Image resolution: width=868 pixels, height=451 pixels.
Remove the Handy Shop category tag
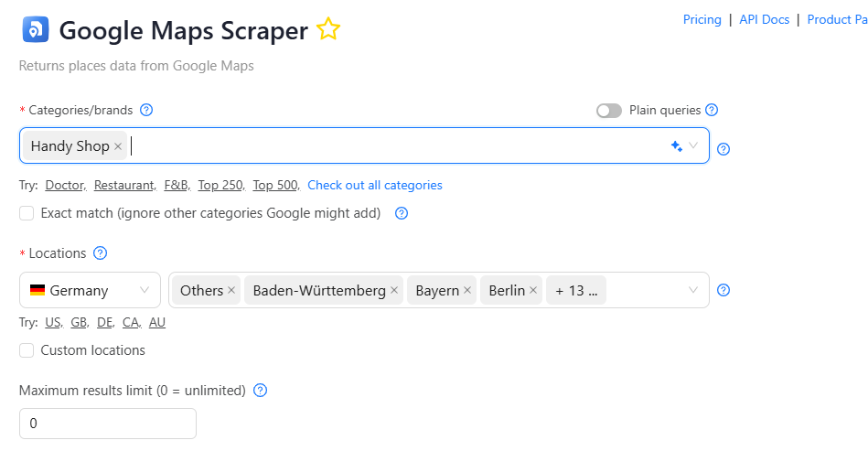pyautogui.click(x=118, y=146)
